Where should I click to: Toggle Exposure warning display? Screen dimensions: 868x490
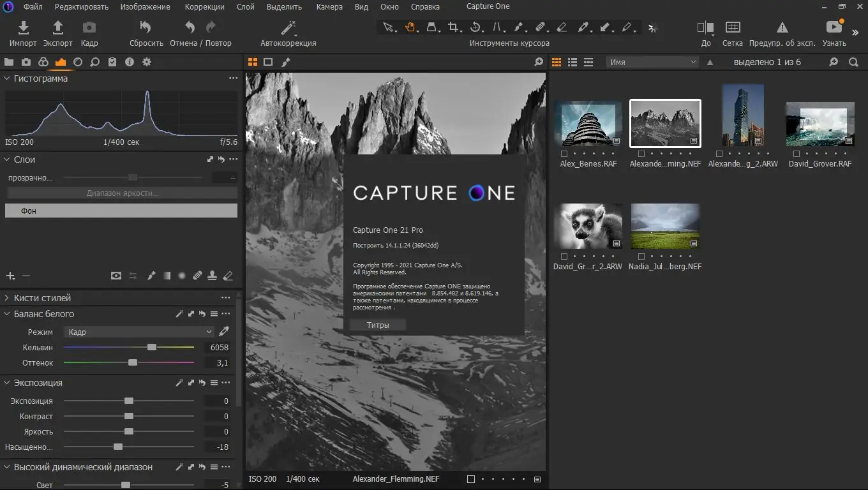pos(782,32)
